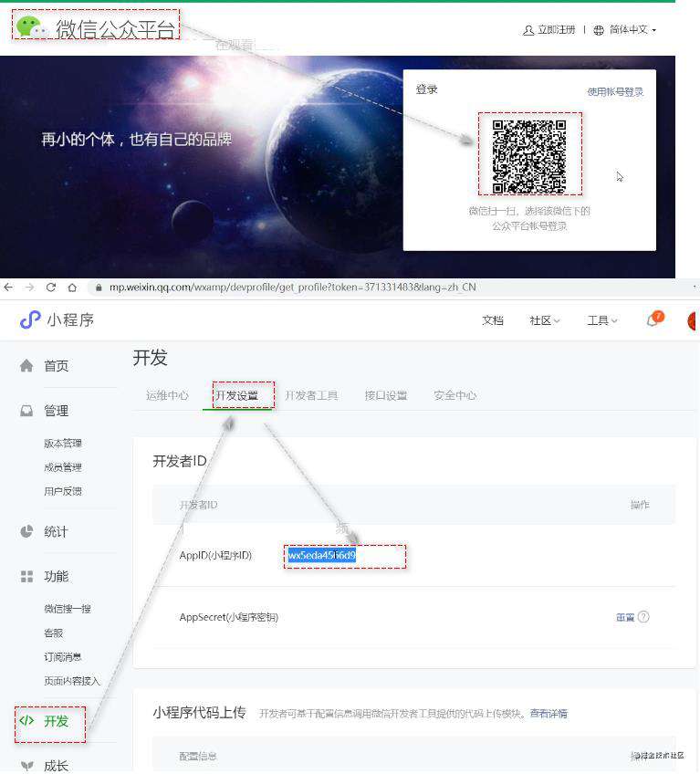Open 成员管理 in sidebar
The width and height of the screenshot is (700, 774).
63,467
